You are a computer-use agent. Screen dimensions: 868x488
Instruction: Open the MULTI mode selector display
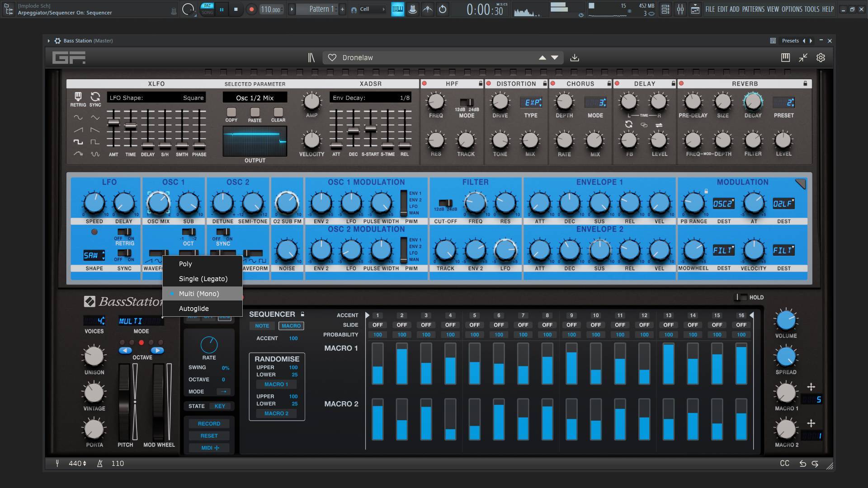point(141,321)
